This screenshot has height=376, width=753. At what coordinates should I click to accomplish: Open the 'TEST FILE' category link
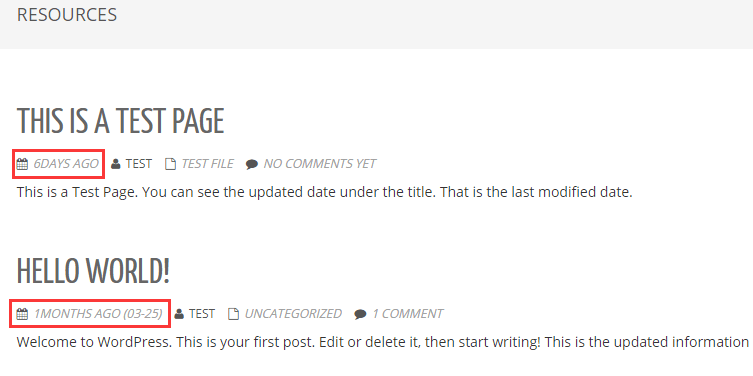(x=207, y=164)
